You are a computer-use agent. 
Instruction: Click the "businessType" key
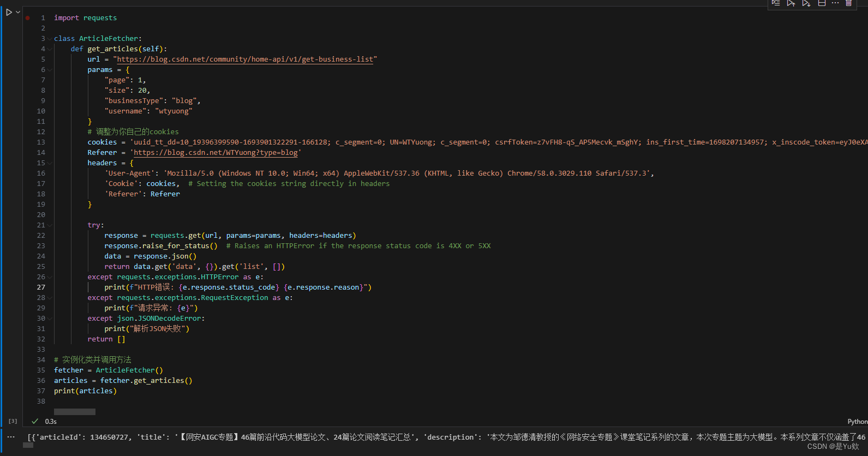pyautogui.click(x=134, y=101)
